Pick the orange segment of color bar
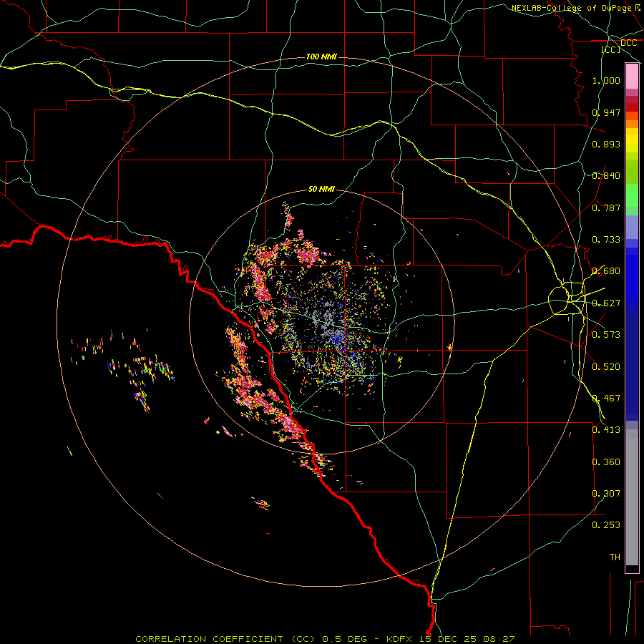This screenshot has width=644, height=644. [x=632, y=124]
